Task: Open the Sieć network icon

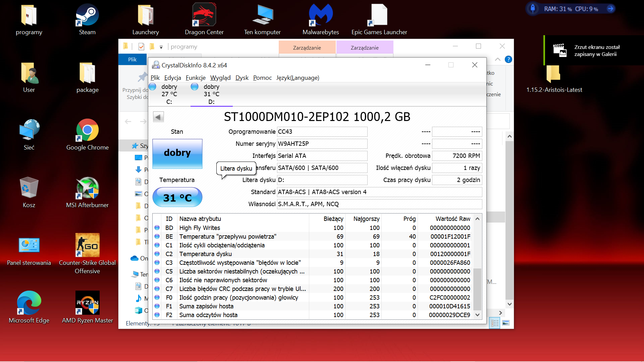Action: [x=29, y=135]
